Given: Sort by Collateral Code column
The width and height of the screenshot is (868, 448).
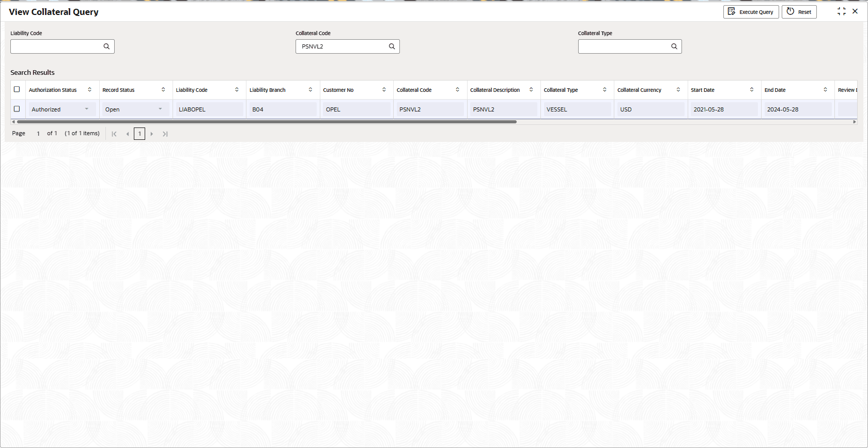Looking at the screenshot, I should coord(457,90).
